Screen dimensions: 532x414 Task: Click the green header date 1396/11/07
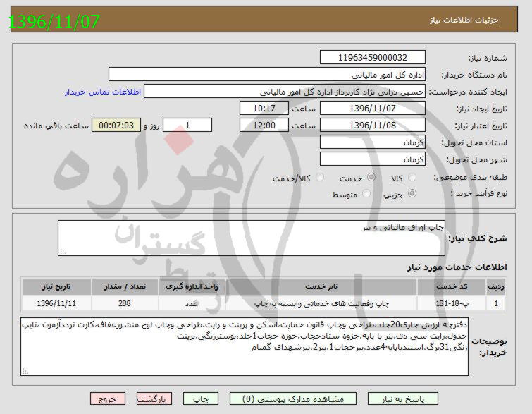(x=54, y=21)
